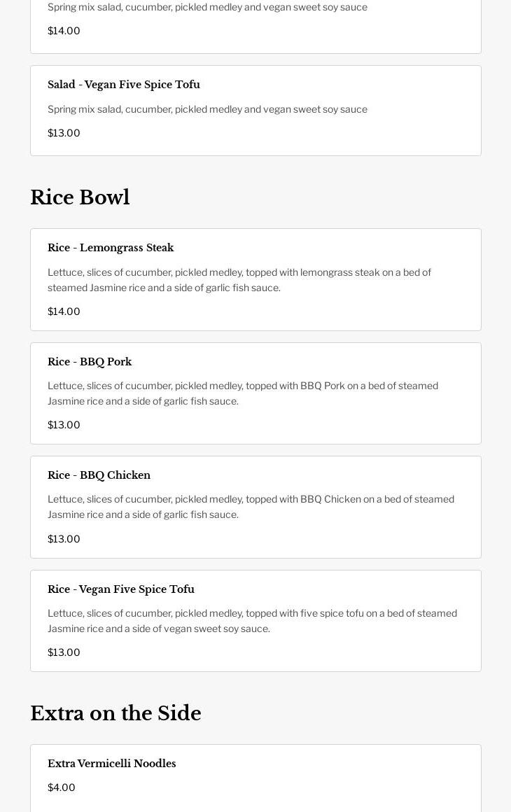Click the BBQ Chicken rice bowl description text
511x812 pixels.
pos(251,507)
